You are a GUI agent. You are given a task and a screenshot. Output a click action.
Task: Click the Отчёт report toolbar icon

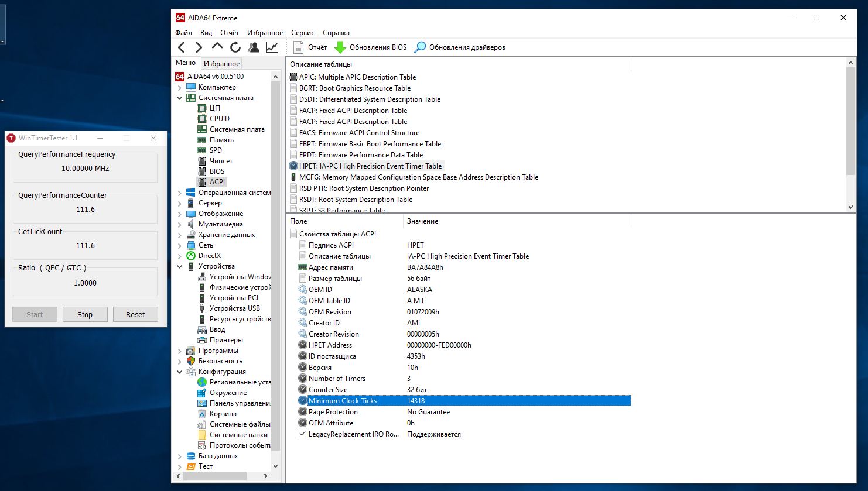click(299, 47)
